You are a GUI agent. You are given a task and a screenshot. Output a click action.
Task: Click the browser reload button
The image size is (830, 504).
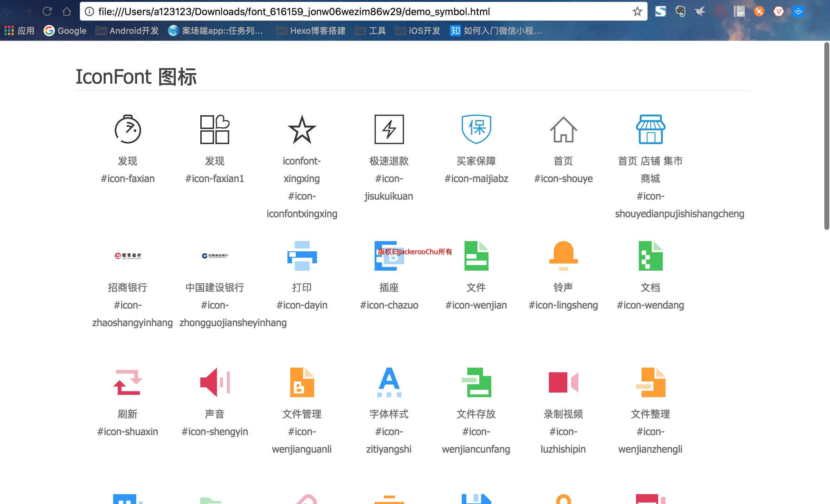click(x=47, y=12)
